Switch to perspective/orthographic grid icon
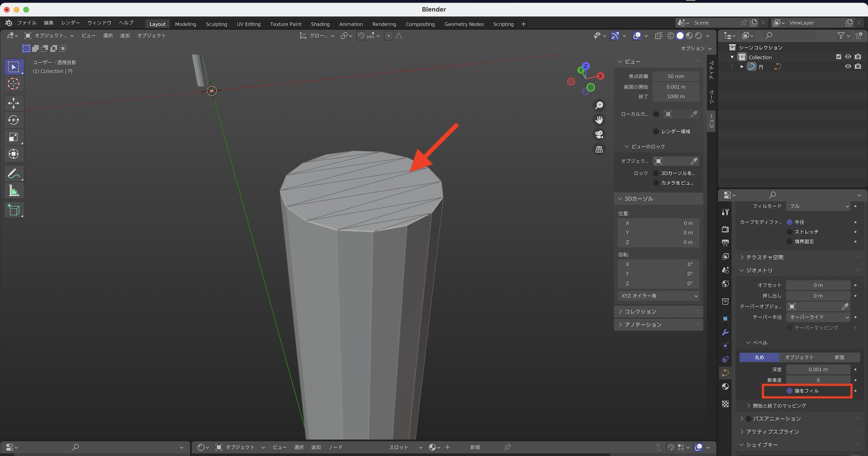 click(599, 149)
